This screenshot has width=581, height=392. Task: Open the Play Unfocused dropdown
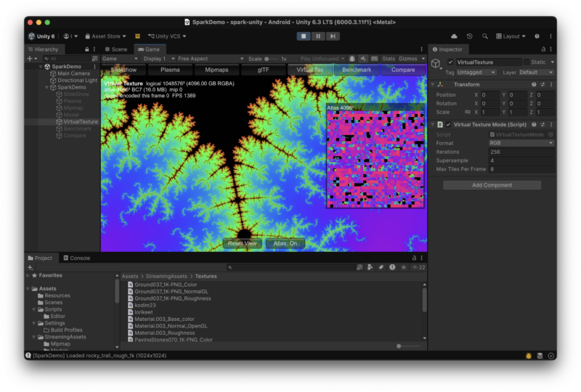(x=322, y=59)
